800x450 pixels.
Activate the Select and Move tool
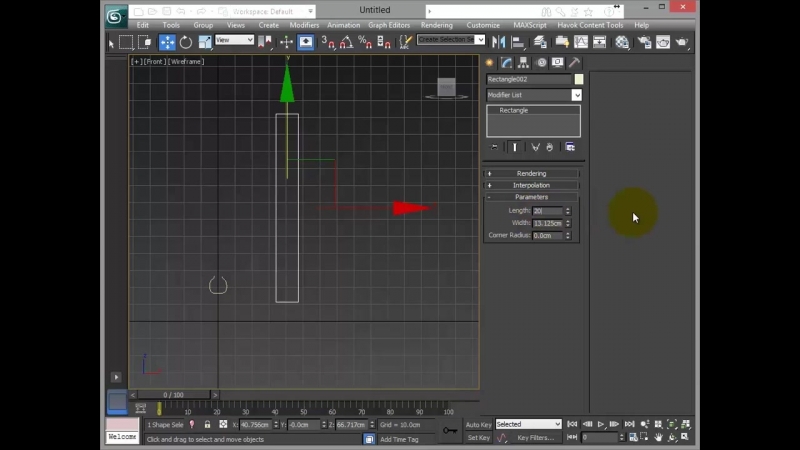click(167, 42)
